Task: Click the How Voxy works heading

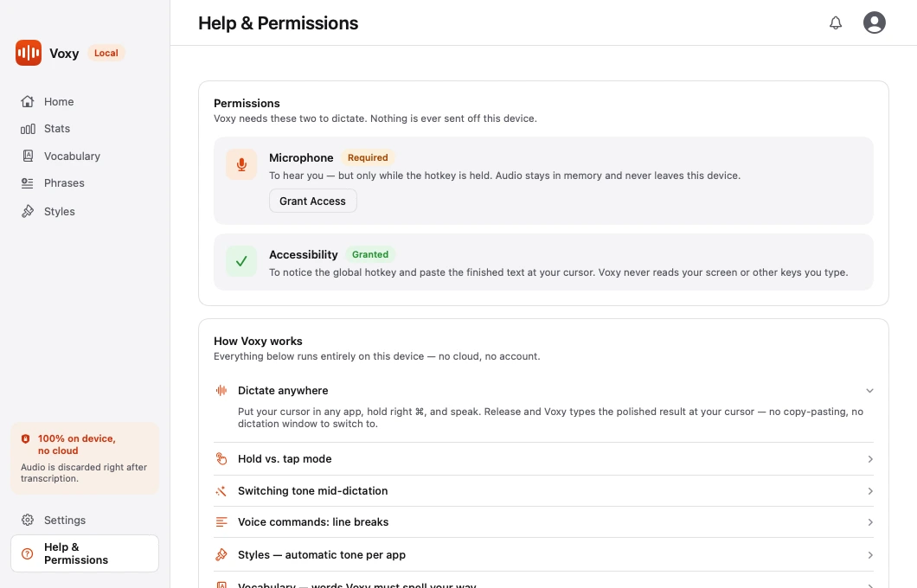Action: point(258,342)
